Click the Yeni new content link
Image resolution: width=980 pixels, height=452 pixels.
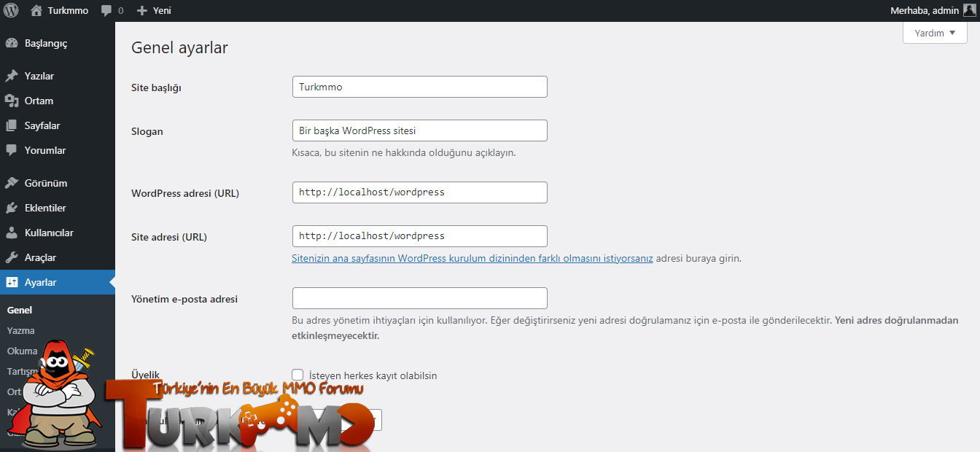click(x=162, y=11)
